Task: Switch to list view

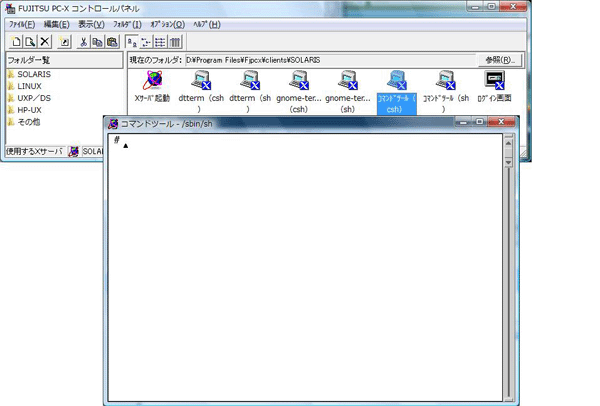Action: coord(160,41)
